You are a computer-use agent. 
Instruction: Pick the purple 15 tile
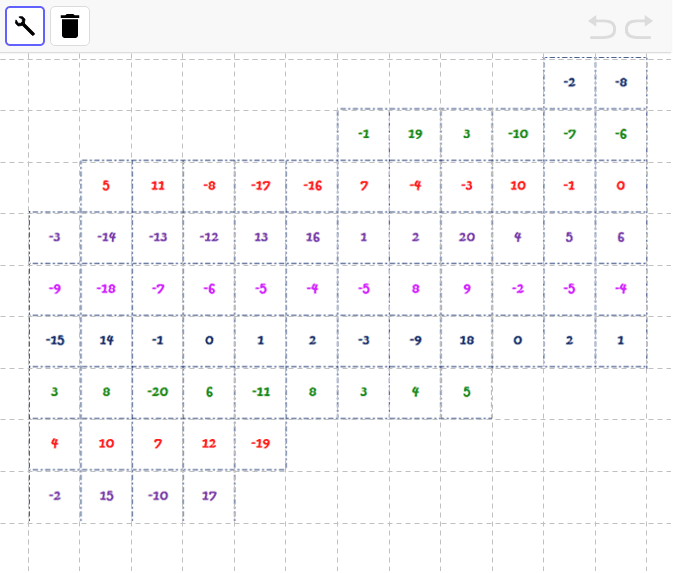pyautogui.click(x=106, y=496)
